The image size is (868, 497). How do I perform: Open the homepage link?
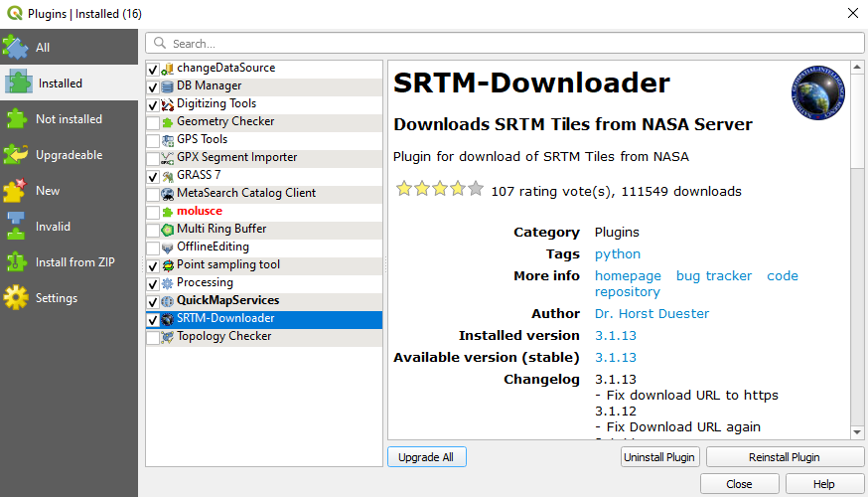(628, 276)
